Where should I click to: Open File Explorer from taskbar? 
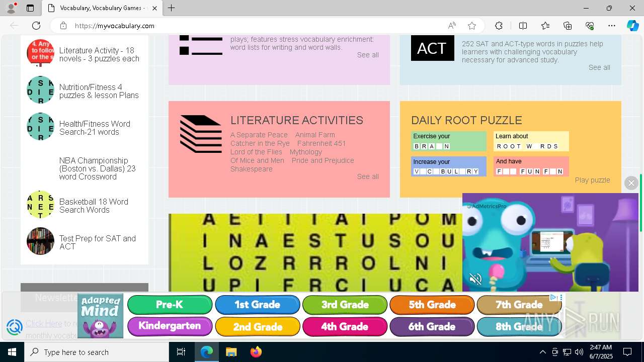231,352
